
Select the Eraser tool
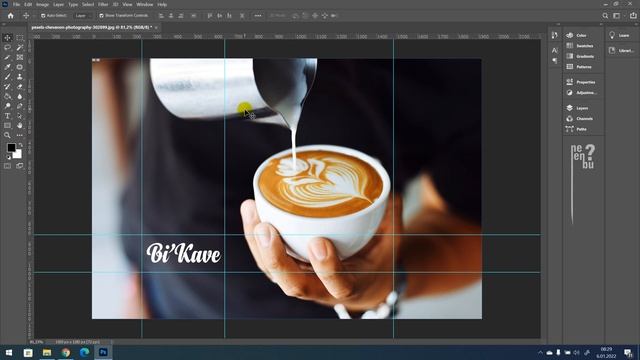coord(20,87)
